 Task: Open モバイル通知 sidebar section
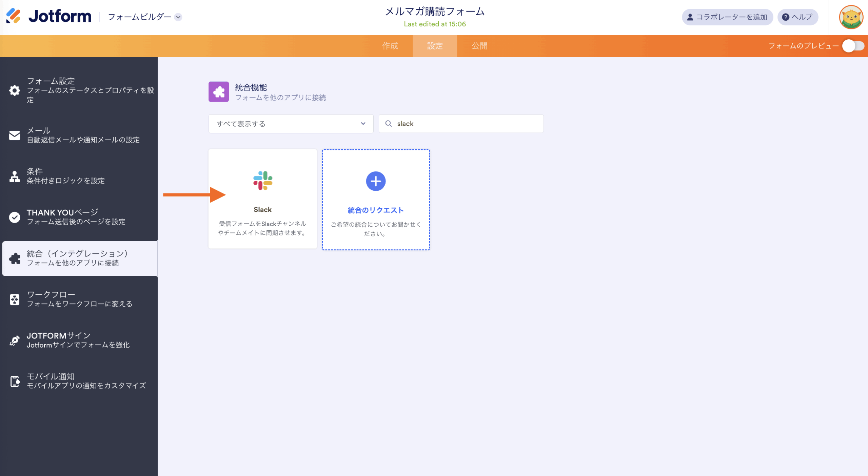click(x=79, y=381)
